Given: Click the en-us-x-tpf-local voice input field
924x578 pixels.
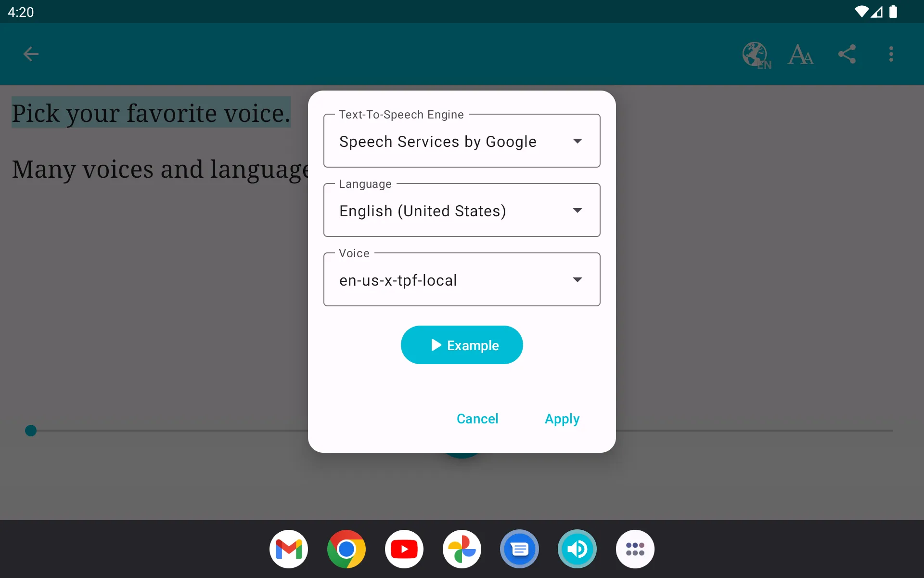Looking at the screenshot, I should click(462, 279).
